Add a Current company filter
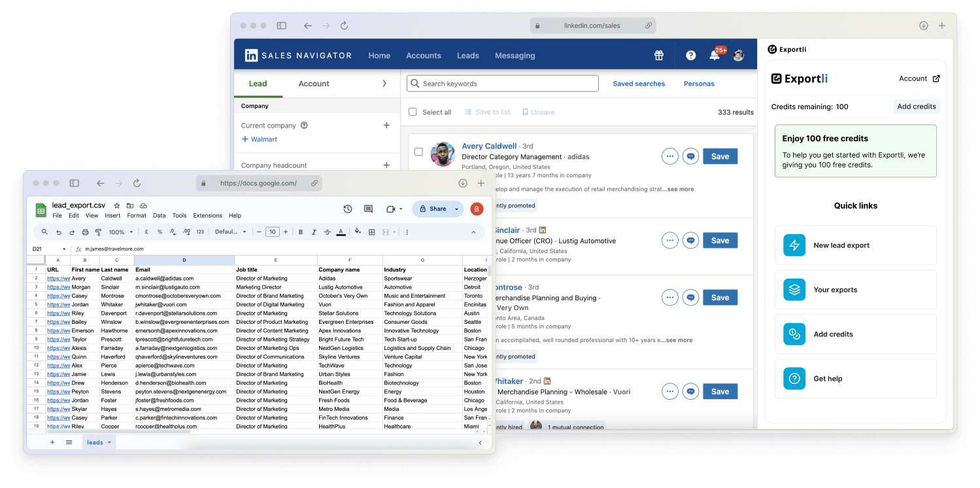The height and width of the screenshot is (488, 980). (x=386, y=126)
